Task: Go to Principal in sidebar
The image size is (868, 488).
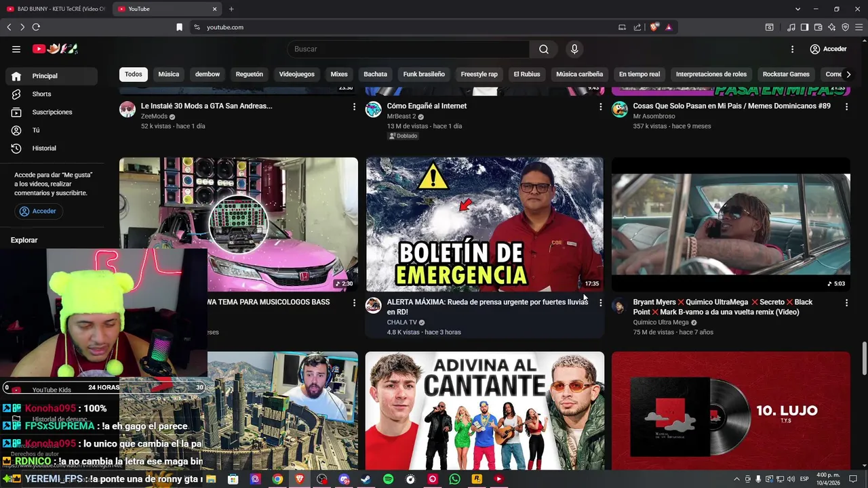Action: point(52,76)
